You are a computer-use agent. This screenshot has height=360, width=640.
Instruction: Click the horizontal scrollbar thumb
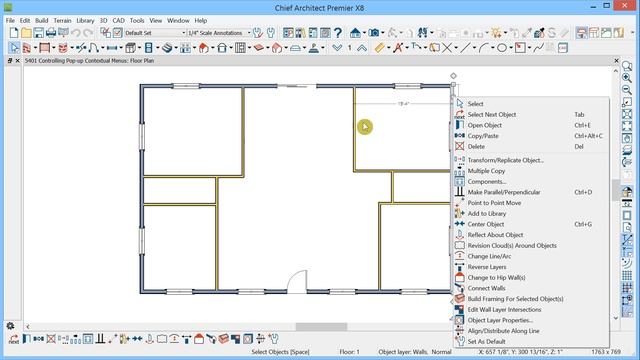coord(321,327)
